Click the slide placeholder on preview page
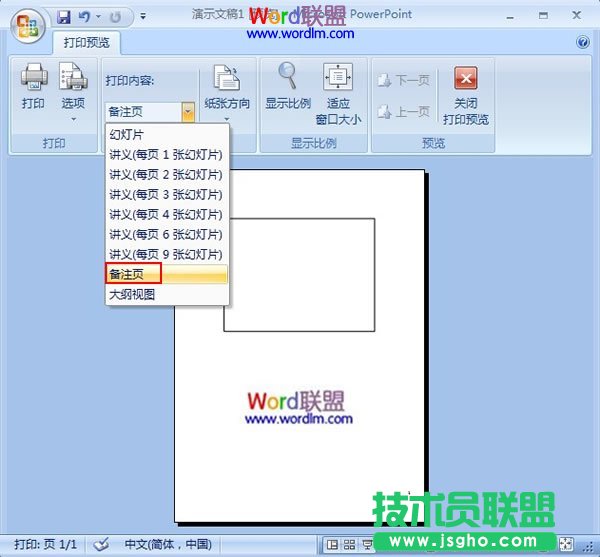600x557 pixels. pos(299,275)
